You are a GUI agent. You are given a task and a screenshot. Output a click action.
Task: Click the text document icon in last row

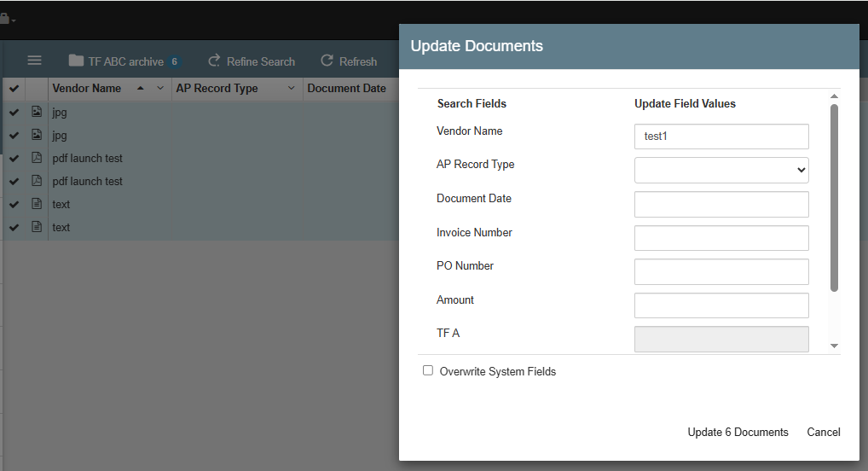click(37, 227)
